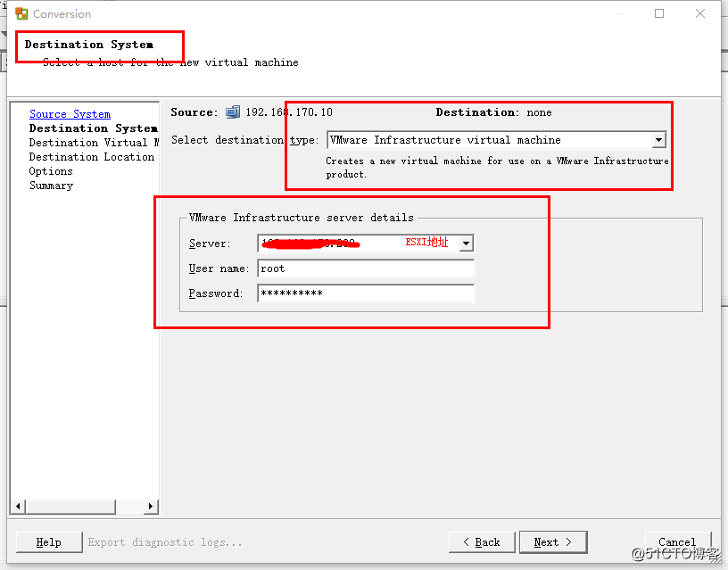Viewport: 728px width, 570px height.
Task: Click the source IP 192.168.170.10 text
Action: pos(289,112)
